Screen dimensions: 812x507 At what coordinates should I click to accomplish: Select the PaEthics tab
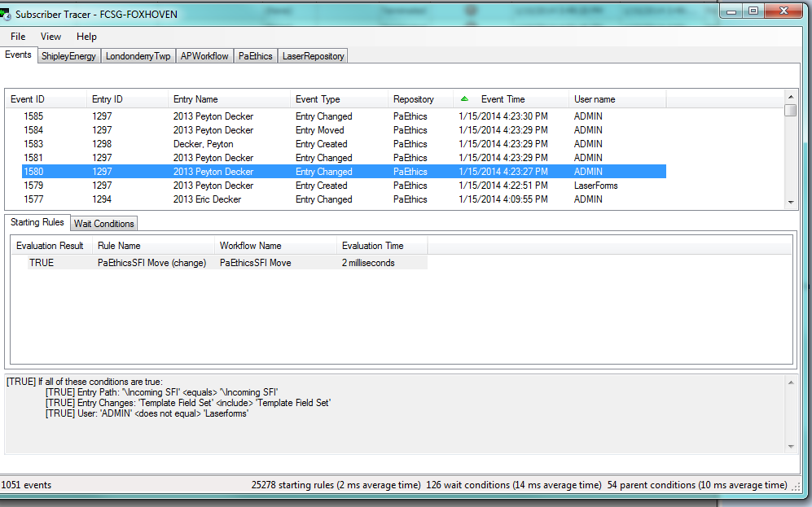coord(256,56)
